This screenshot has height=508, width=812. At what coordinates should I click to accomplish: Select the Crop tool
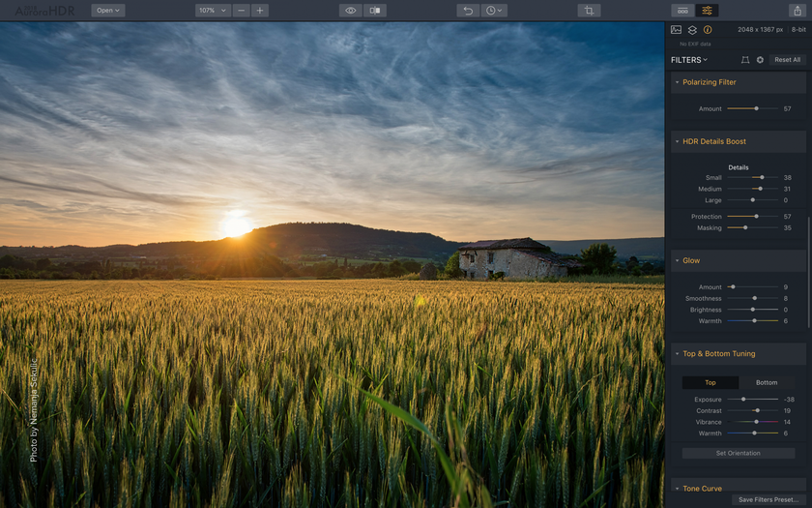pos(589,11)
